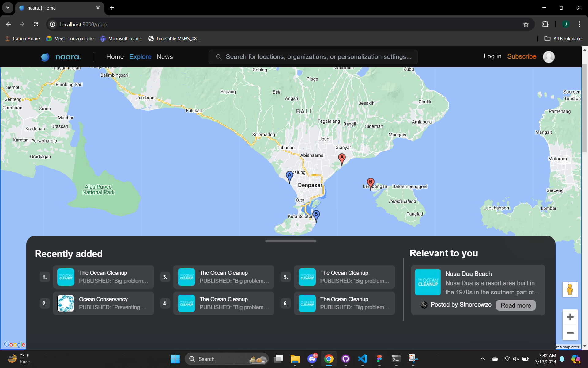Zoom in the map with plus button
588x368 pixels.
click(570, 317)
